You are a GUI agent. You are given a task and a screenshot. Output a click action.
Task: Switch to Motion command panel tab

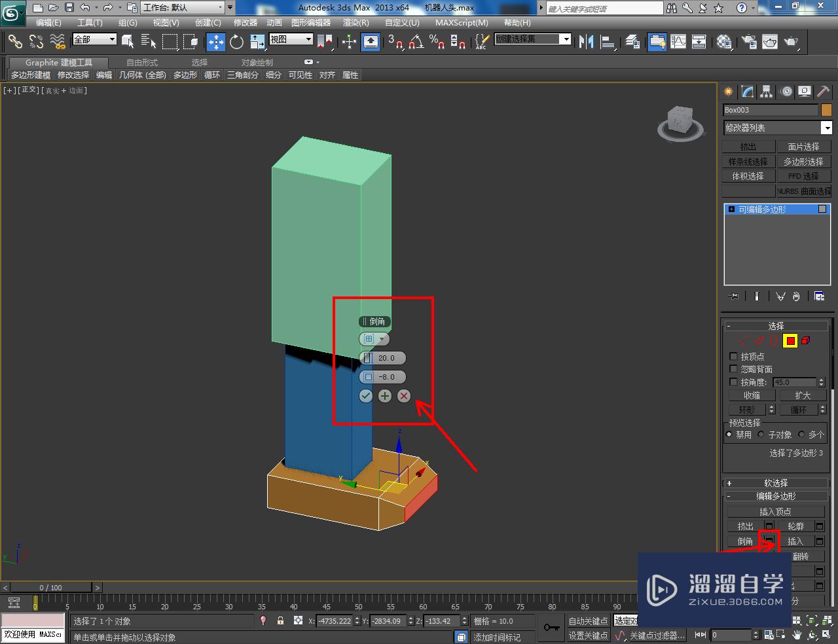786,92
